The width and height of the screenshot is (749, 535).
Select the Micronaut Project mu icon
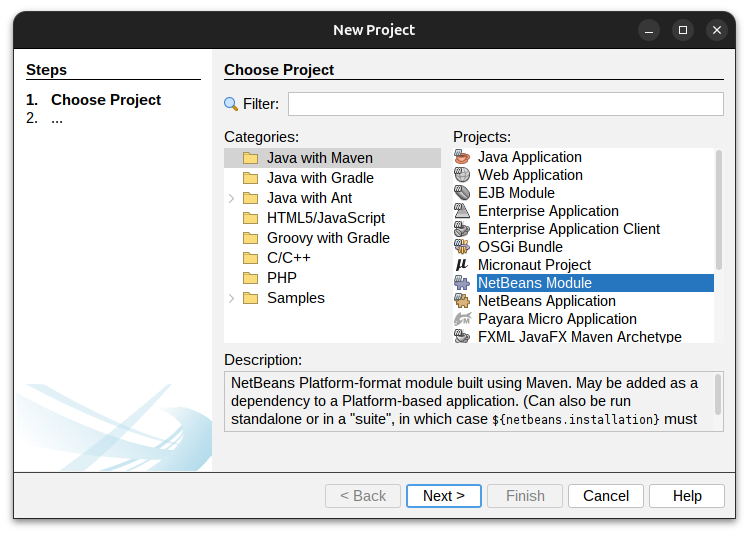[462, 265]
